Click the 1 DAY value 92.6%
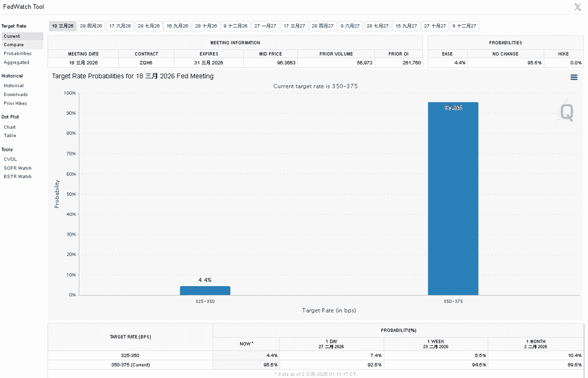588x378 pixels. (x=374, y=365)
